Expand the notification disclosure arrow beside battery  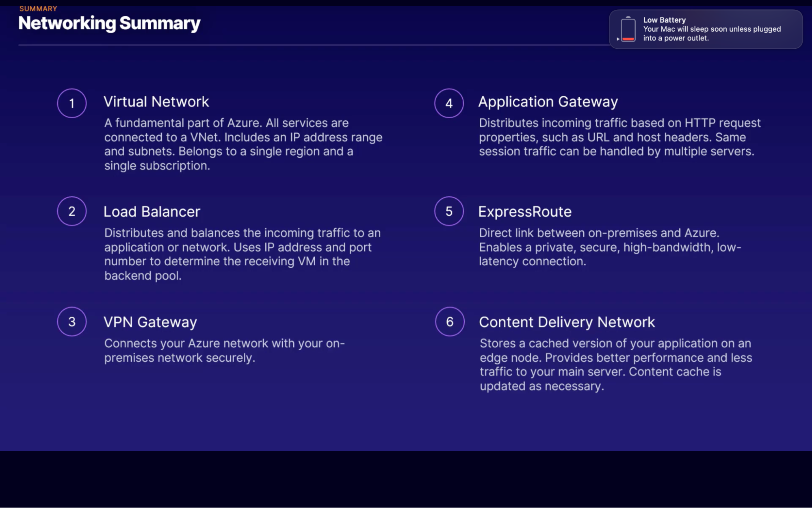tap(618, 39)
